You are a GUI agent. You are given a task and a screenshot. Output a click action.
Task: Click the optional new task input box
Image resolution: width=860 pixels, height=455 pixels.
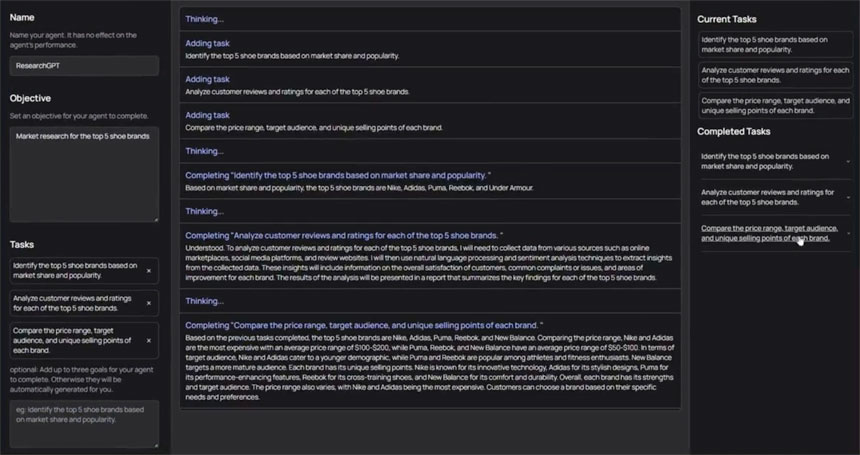(x=84, y=421)
